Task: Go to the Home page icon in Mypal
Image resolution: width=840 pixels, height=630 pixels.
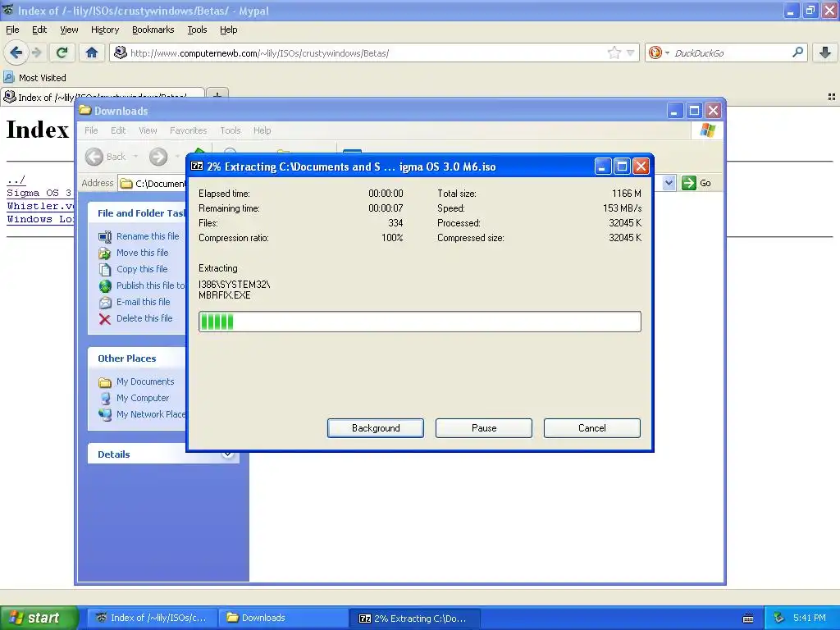Action: pyautogui.click(x=92, y=52)
